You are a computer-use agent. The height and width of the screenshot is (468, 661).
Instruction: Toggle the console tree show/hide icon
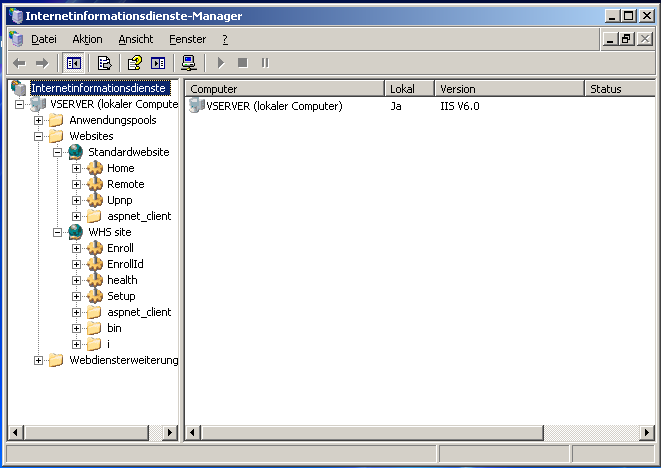73,63
